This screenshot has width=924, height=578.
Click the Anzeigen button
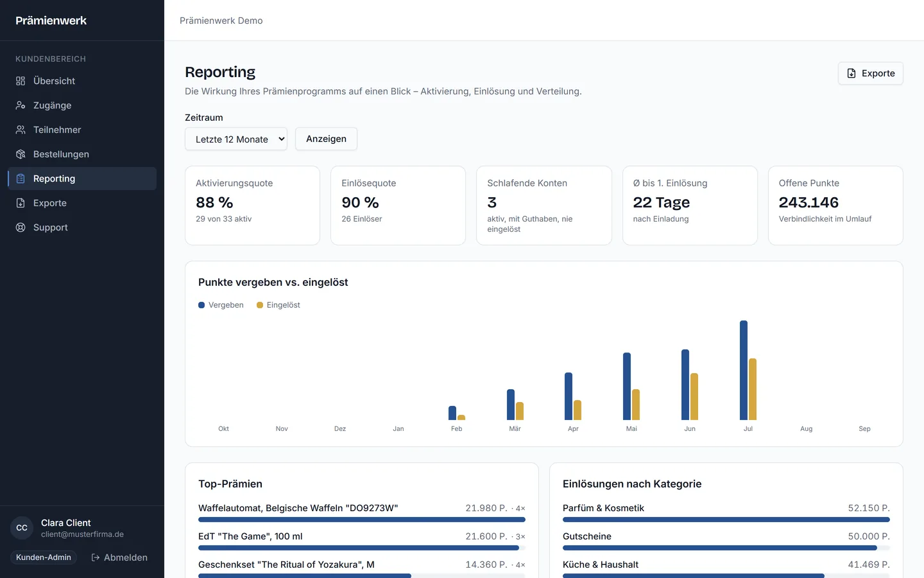(326, 139)
